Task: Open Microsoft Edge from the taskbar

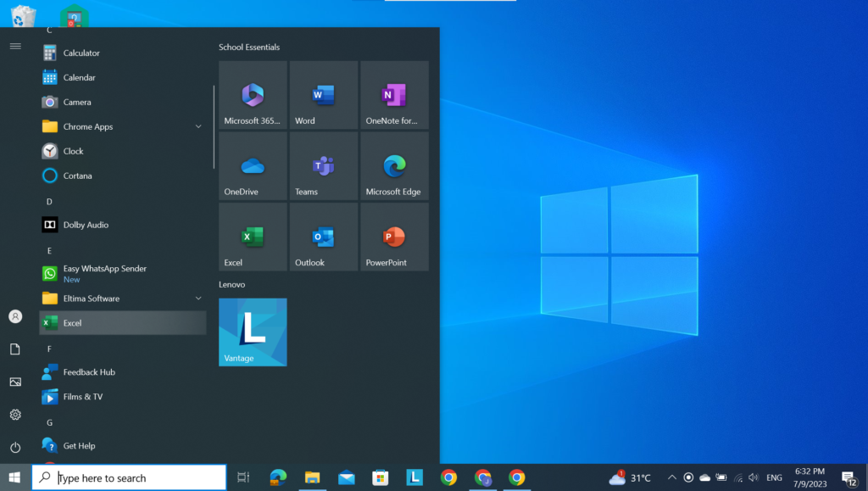Action: pos(278,477)
